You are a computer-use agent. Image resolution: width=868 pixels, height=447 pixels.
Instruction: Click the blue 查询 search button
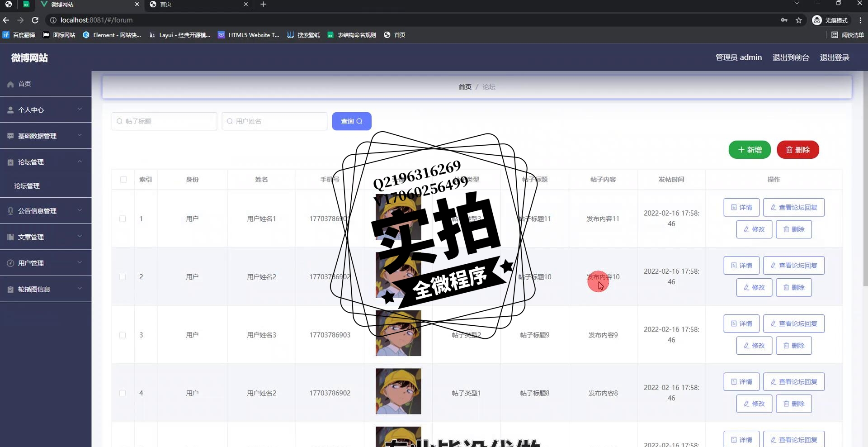tap(351, 121)
